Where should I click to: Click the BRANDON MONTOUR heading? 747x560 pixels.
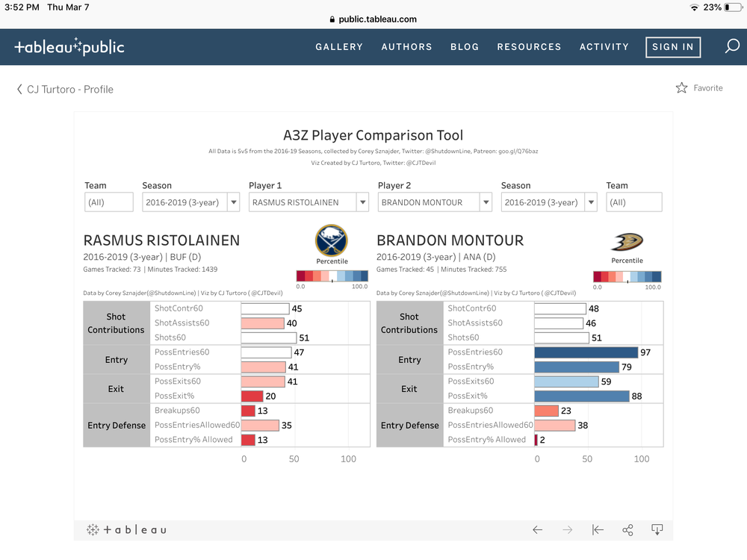pos(450,240)
